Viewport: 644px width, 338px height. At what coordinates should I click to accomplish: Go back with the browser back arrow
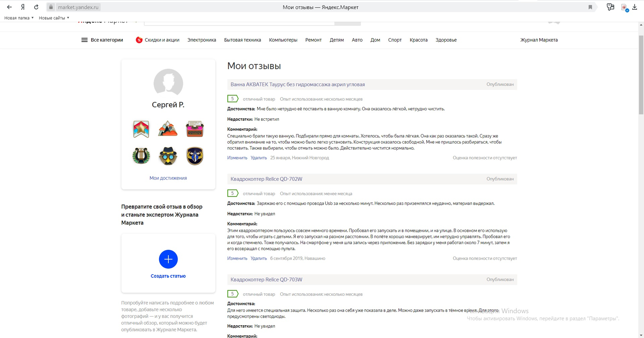point(9,7)
